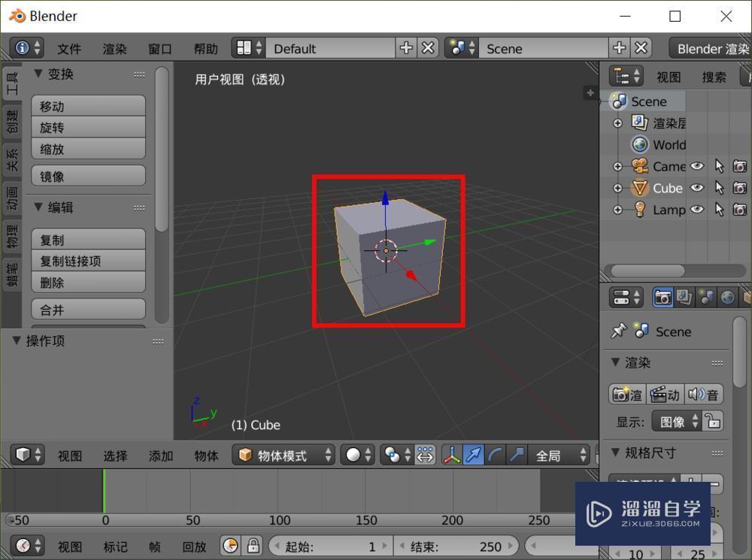The height and width of the screenshot is (560, 752).
Task: Toggle Camera renderability camera icon
Action: [x=739, y=166]
